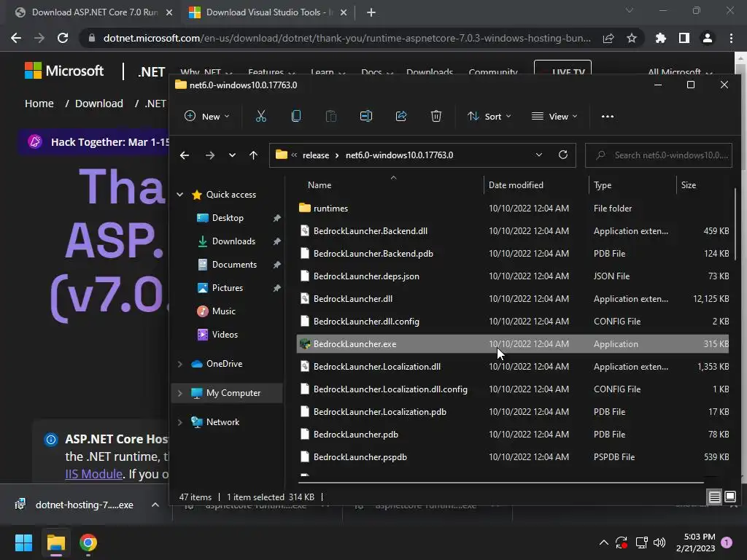Viewport: 747px width, 560px height.
Task: Click Chrome icon on taskbar
Action: [88, 542]
